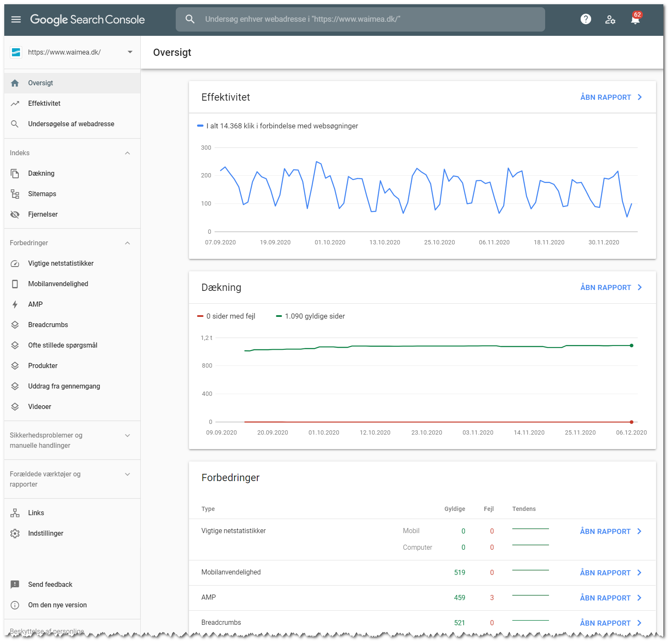Click the AMP valid count 459
This screenshot has height=644, width=668.
pyautogui.click(x=459, y=598)
